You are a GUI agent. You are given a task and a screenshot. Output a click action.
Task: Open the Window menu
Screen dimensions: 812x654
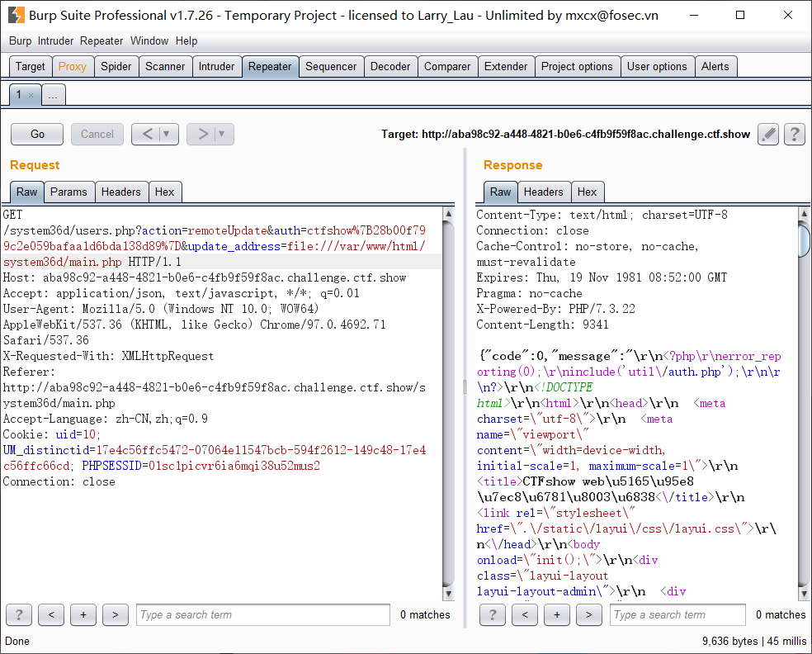[x=149, y=41]
